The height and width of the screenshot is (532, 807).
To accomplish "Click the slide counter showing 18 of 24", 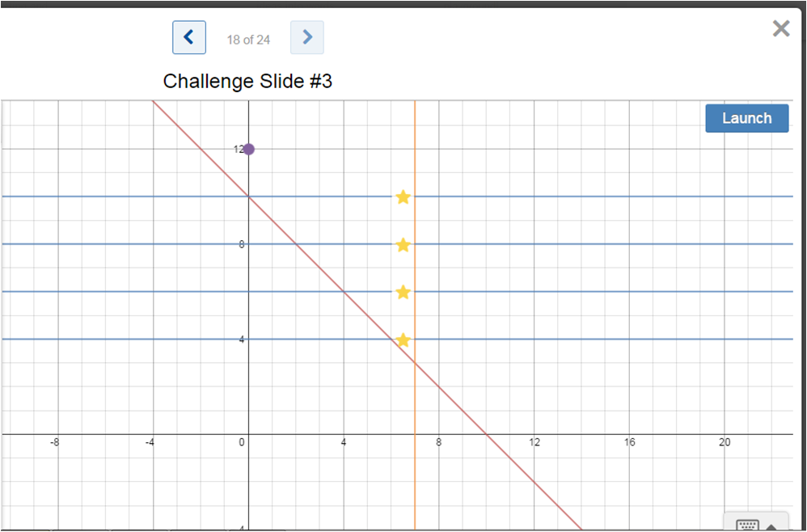I will point(248,40).
